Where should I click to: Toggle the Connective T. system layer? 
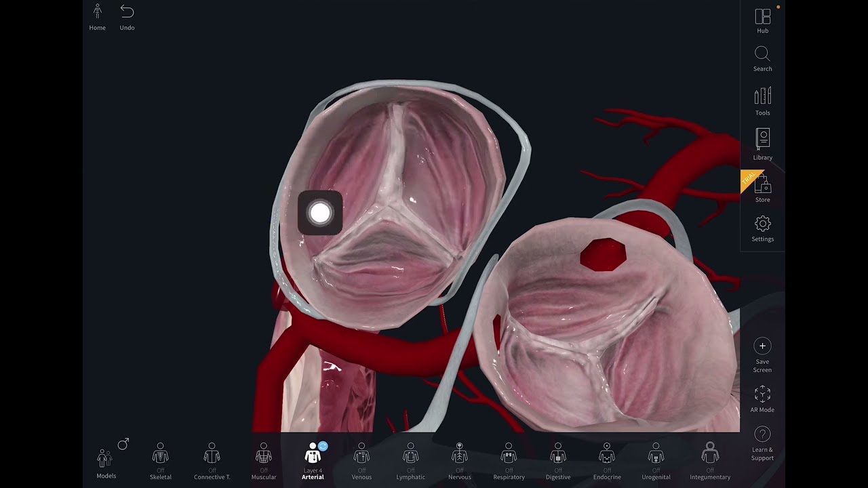point(212,462)
